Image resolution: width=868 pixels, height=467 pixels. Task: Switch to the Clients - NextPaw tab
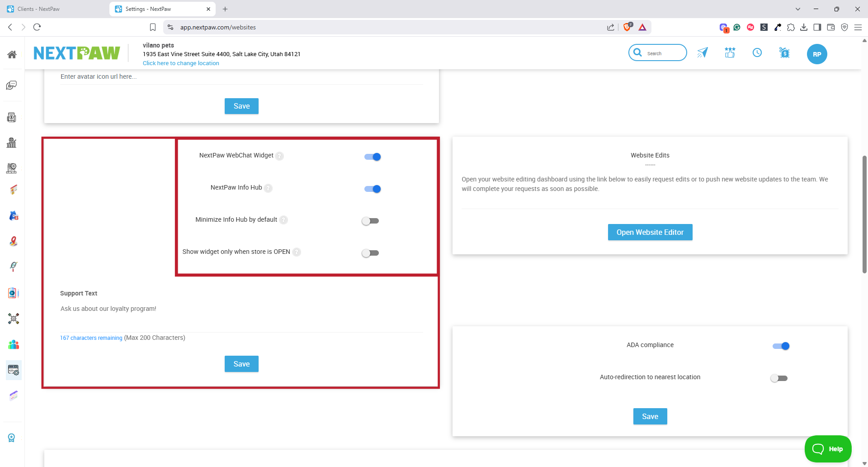[x=54, y=9]
